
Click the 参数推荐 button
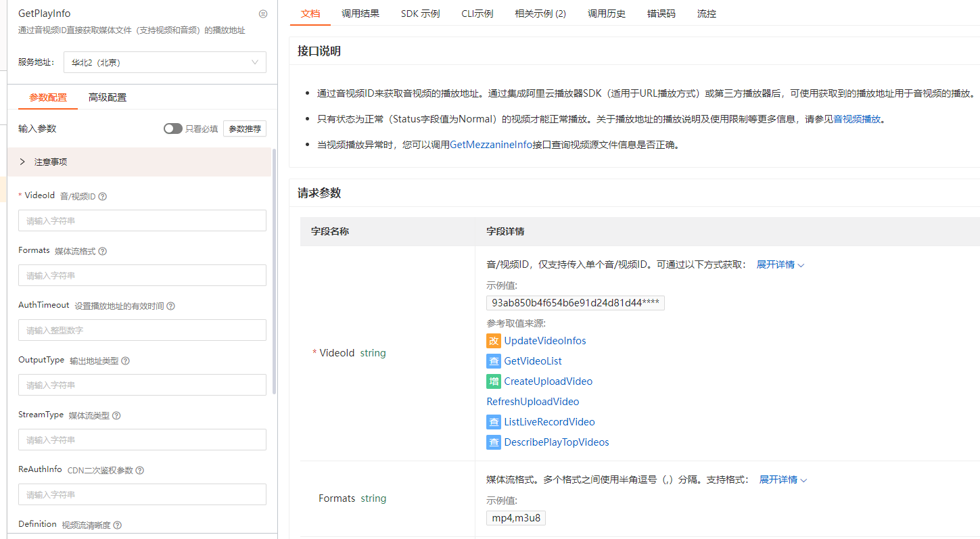click(245, 128)
